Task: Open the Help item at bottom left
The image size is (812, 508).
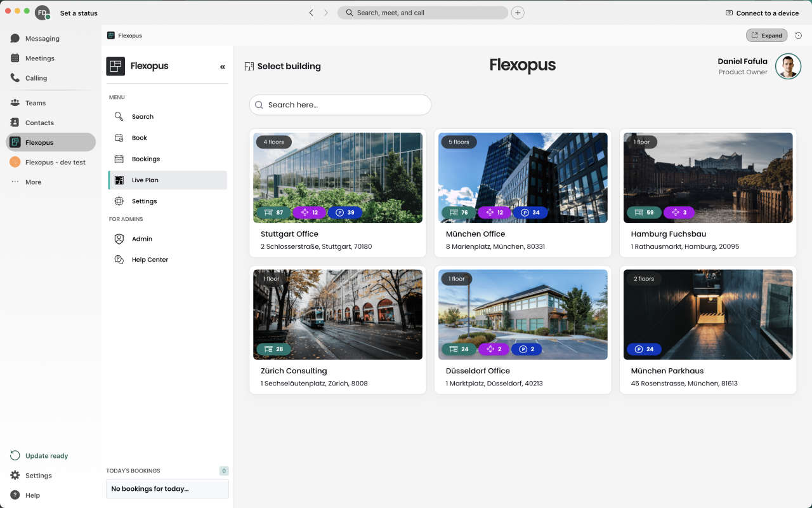Action: 25,495
